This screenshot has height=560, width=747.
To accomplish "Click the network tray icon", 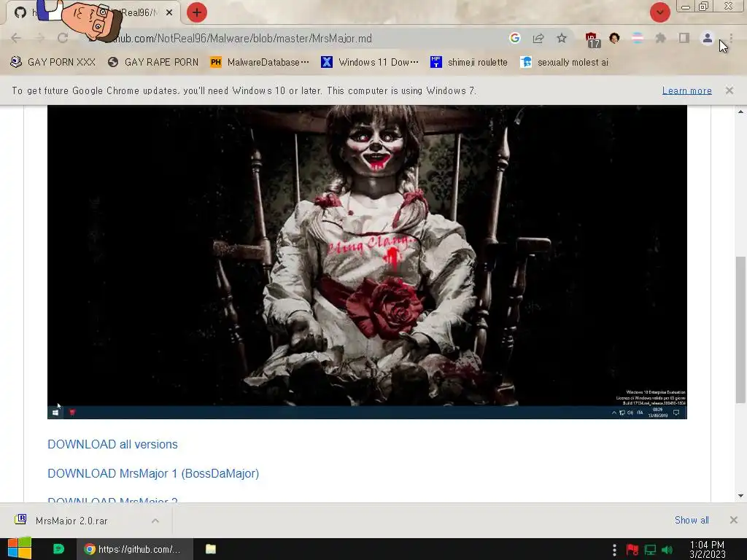I will 650,550.
